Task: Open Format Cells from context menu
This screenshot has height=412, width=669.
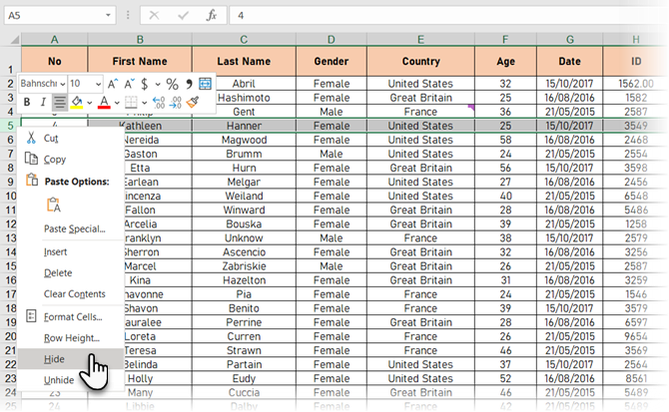Action: (71, 317)
